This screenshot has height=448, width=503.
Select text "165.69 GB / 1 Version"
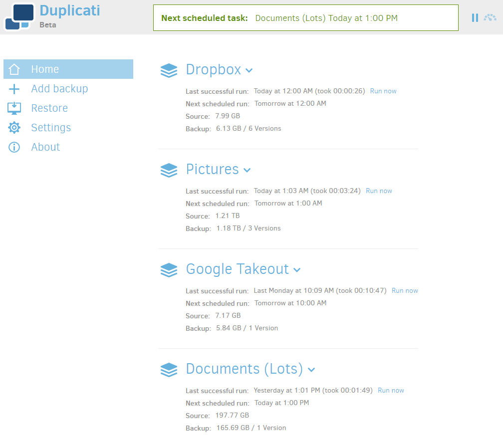click(x=251, y=428)
